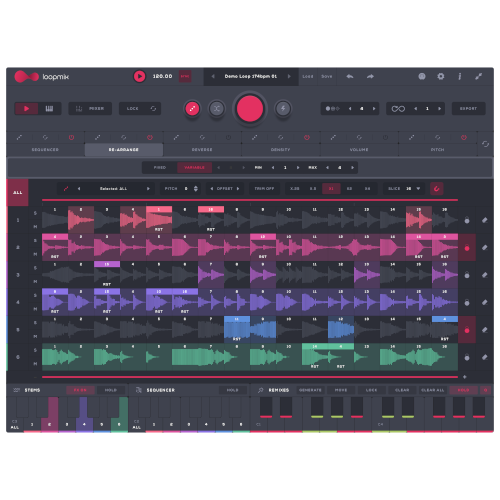Go to the next preset after Demo Loop

(289, 76)
